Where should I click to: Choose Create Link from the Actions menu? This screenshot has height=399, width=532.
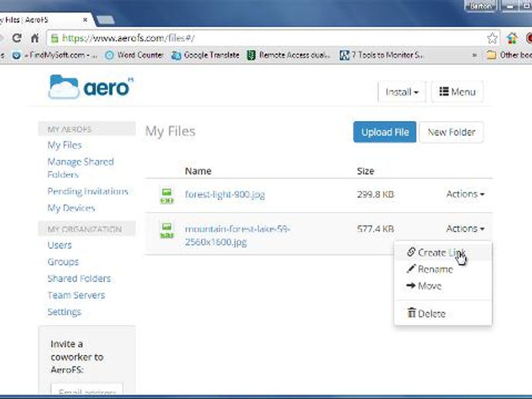click(x=443, y=253)
